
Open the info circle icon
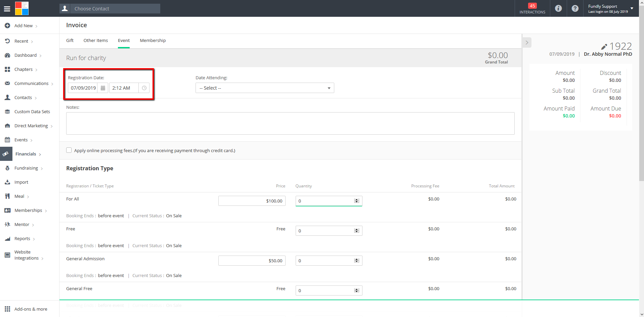[x=558, y=8]
